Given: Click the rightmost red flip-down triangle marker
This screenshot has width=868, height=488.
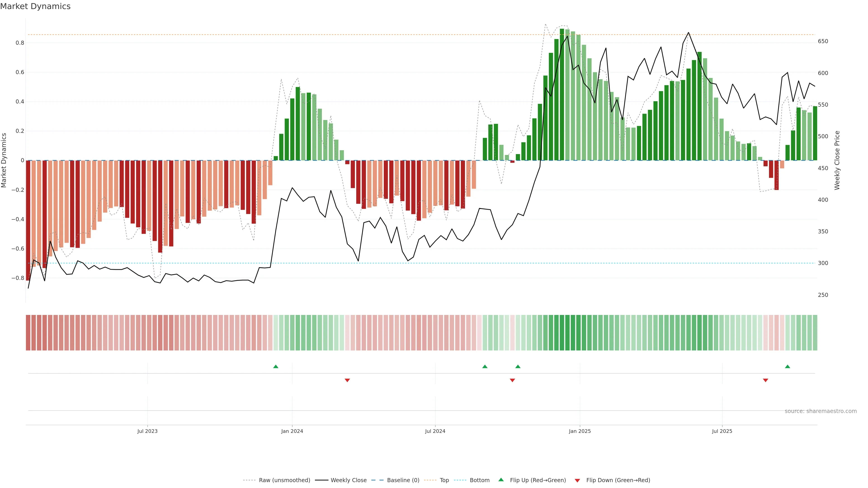Looking at the screenshot, I should pyautogui.click(x=766, y=380).
